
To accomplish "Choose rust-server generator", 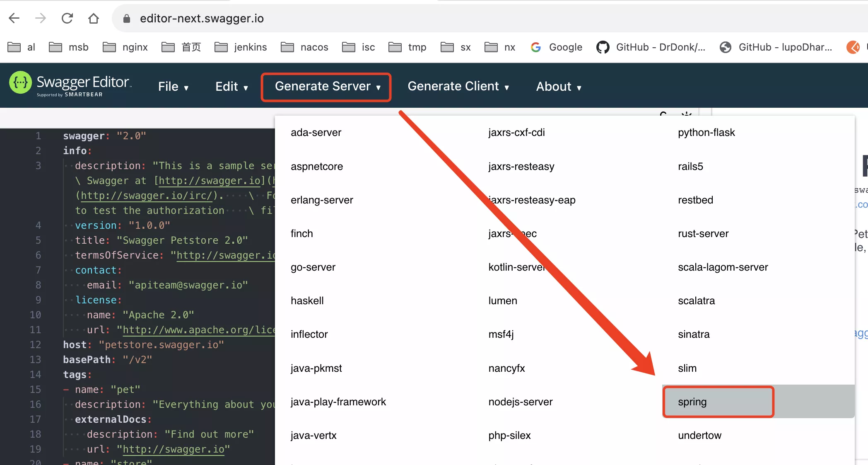I will (703, 234).
